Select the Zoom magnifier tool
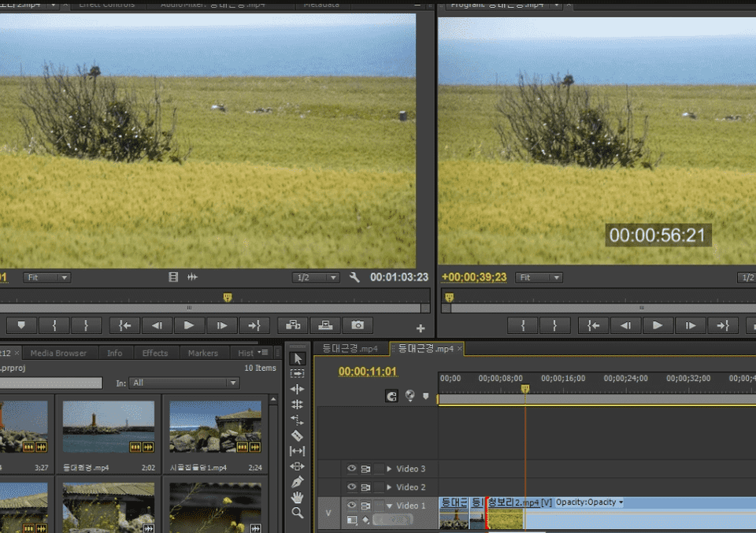The image size is (756, 533). point(298,513)
